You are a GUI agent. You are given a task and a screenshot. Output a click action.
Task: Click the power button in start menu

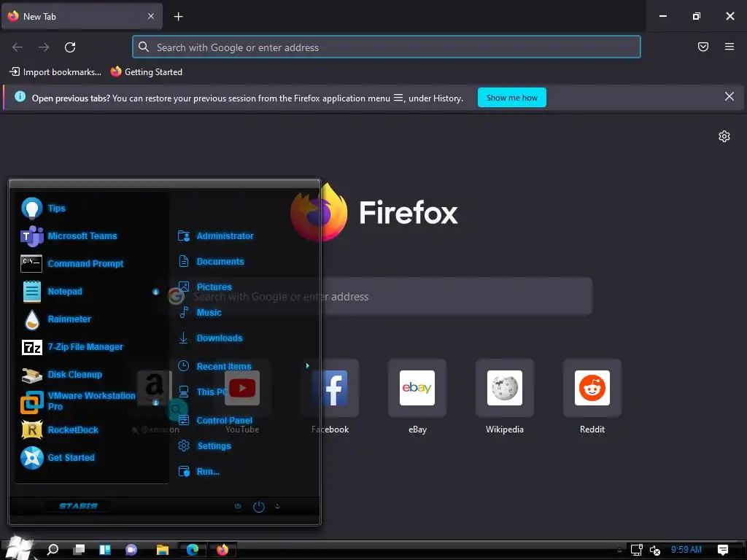[259, 507]
